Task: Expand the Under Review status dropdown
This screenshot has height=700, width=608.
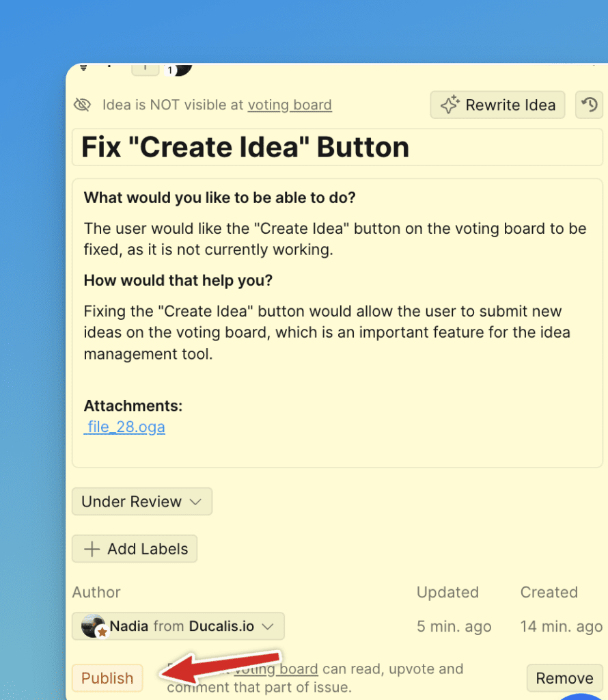Action: pos(141,501)
